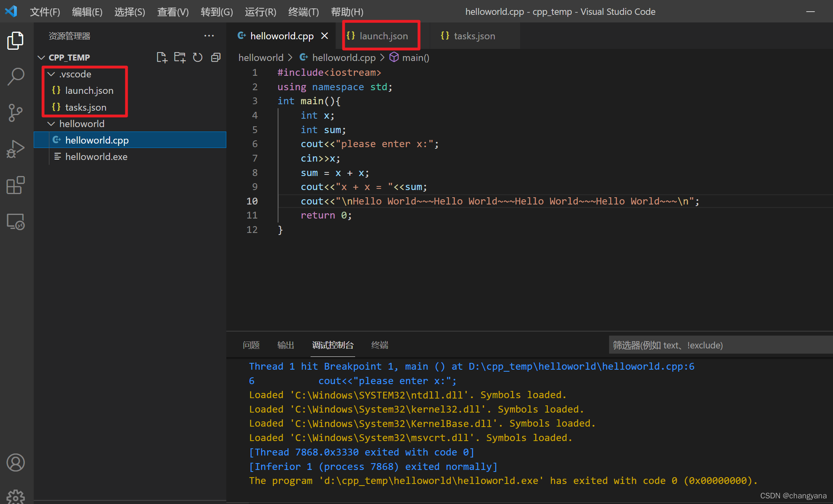Open the Manage gear settings icon

point(16,496)
